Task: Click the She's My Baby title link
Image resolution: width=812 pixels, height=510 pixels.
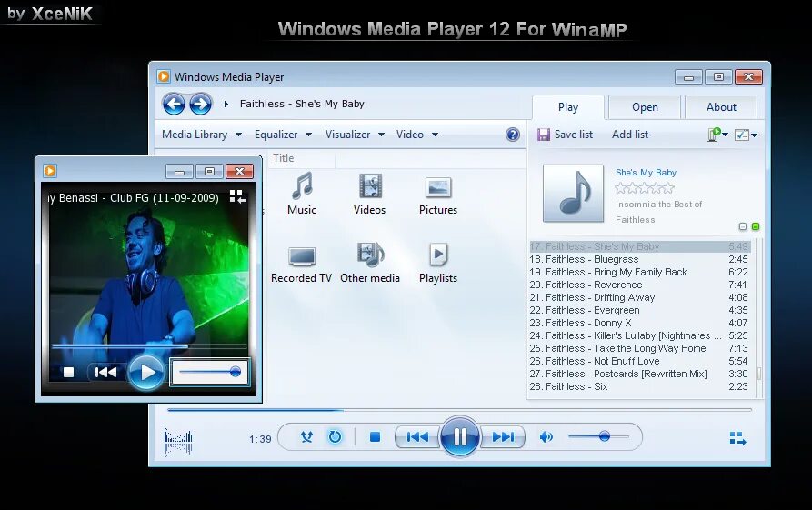Action: click(x=646, y=173)
